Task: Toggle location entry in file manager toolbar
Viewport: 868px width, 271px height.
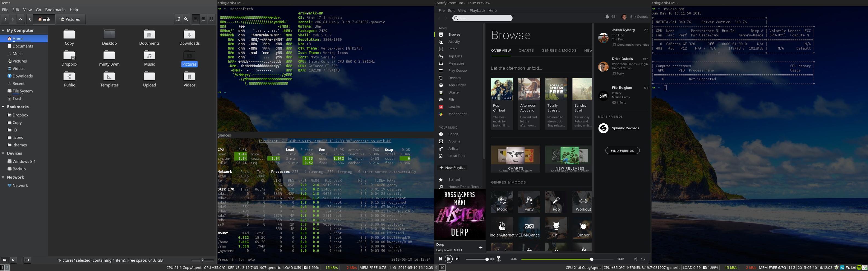Action: (178, 19)
